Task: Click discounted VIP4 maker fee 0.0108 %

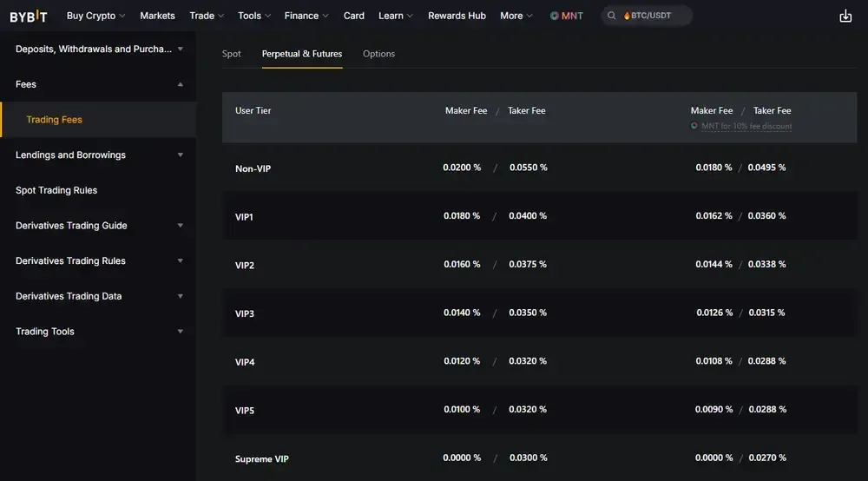Action: click(x=713, y=361)
